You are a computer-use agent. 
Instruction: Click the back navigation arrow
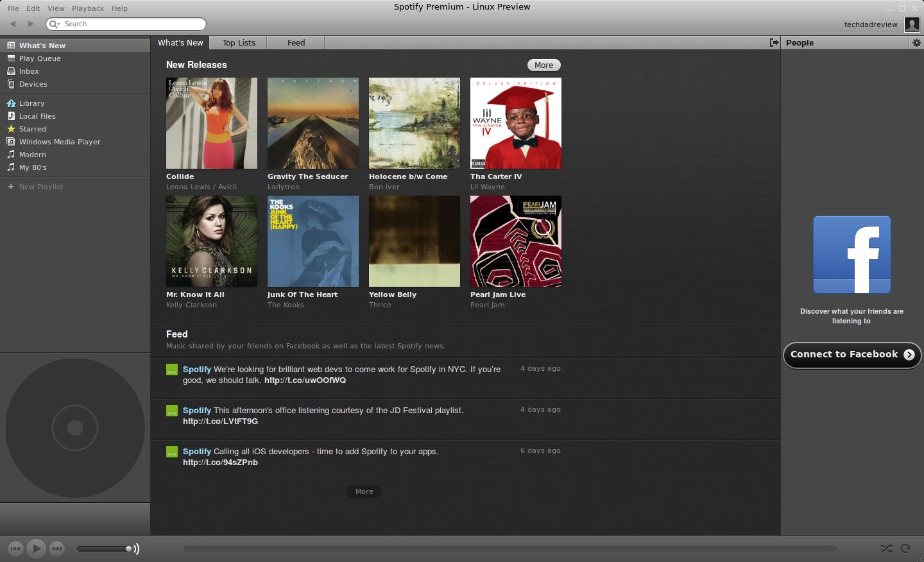tap(12, 24)
